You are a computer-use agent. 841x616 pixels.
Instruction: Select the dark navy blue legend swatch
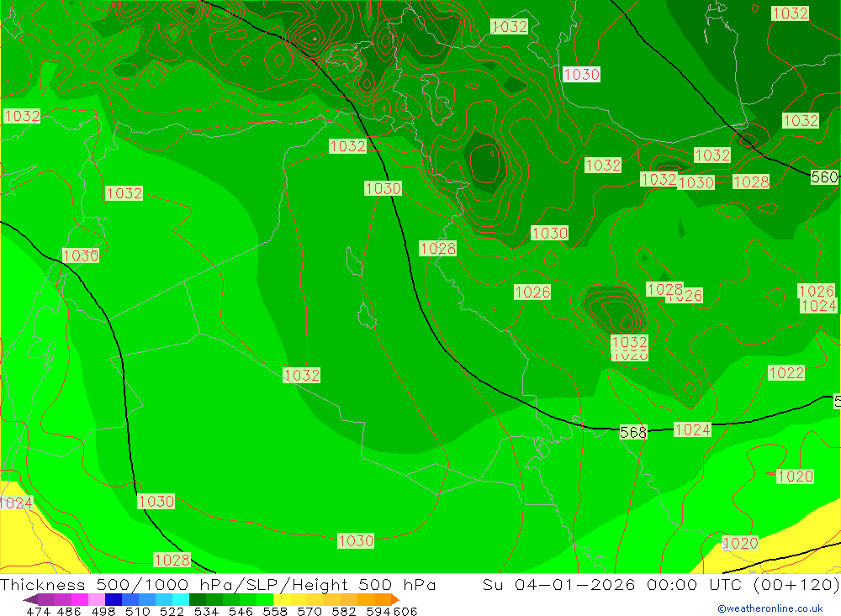pyautogui.click(x=114, y=599)
